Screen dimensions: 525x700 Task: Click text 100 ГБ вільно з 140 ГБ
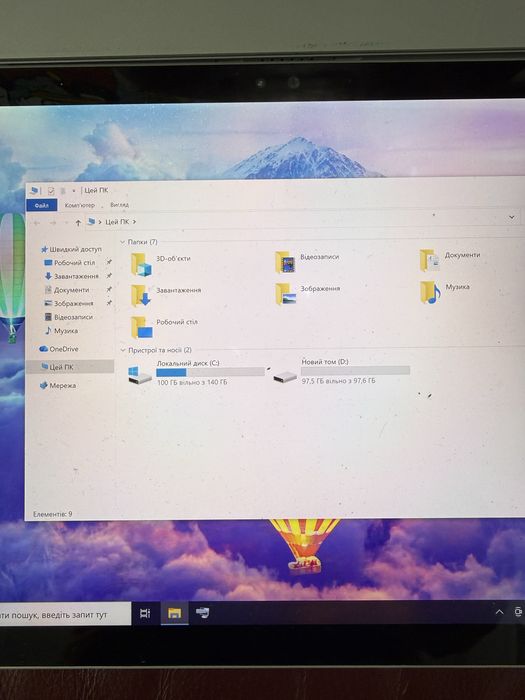tap(192, 383)
